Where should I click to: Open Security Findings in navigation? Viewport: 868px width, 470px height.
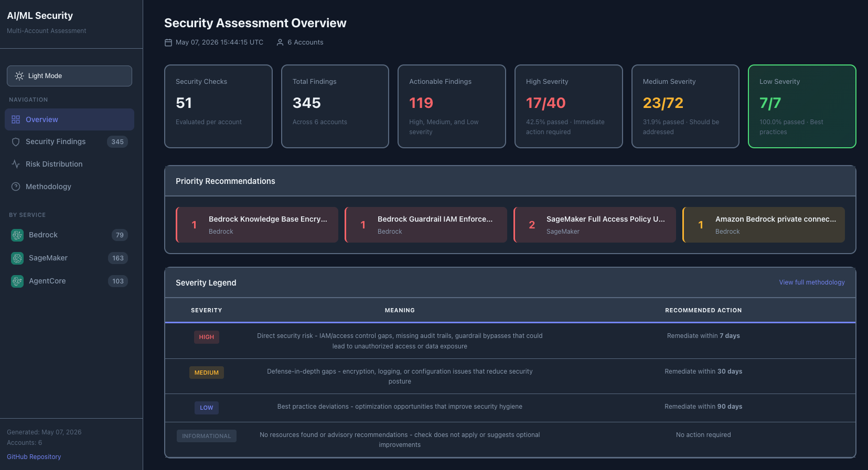click(x=69, y=141)
